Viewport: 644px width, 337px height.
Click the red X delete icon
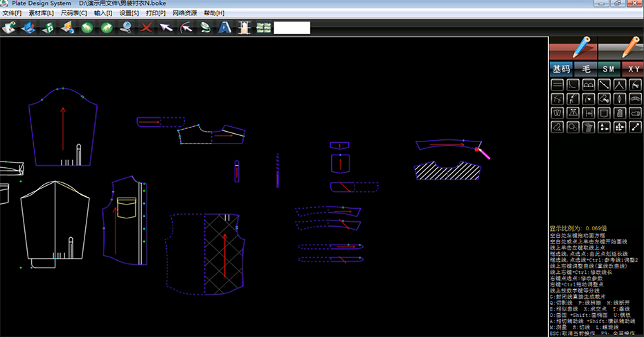146,28
